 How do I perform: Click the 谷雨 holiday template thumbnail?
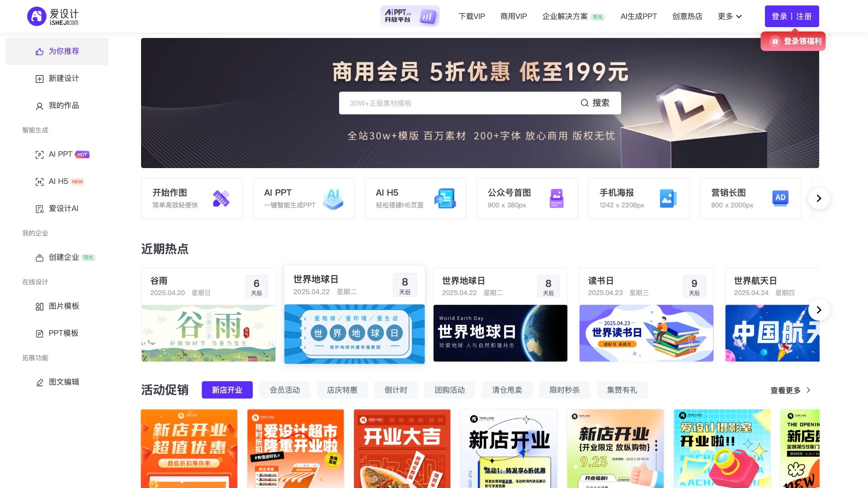pyautogui.click(x=208, y=333)
